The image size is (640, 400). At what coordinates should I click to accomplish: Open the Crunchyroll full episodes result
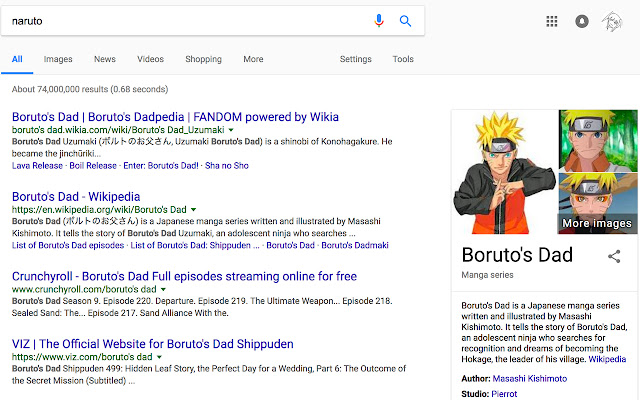(184, 276)
